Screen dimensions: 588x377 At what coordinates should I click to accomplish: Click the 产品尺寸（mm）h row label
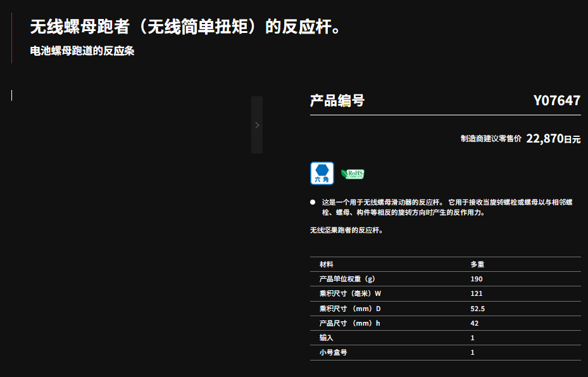tap(349, 323)
